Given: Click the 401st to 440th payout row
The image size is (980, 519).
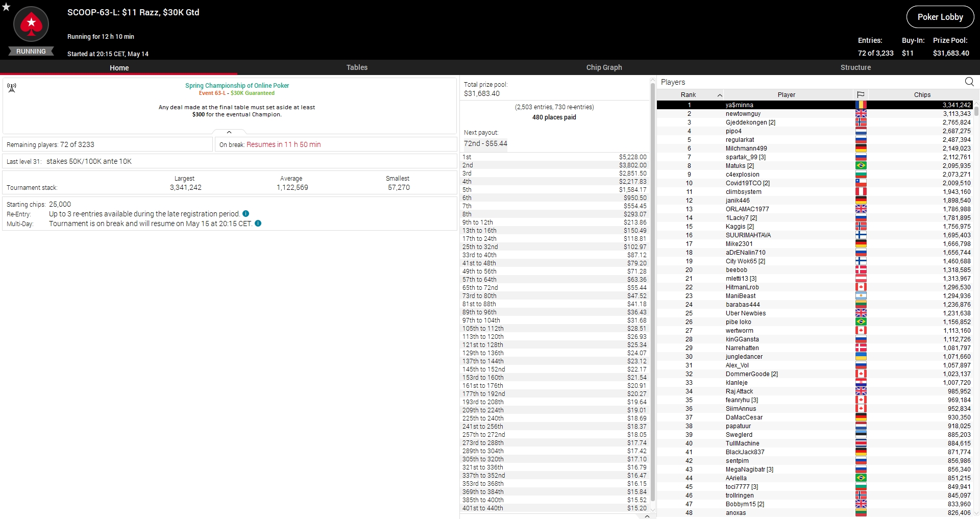Looking at the screenshot, I should point(554,508).
